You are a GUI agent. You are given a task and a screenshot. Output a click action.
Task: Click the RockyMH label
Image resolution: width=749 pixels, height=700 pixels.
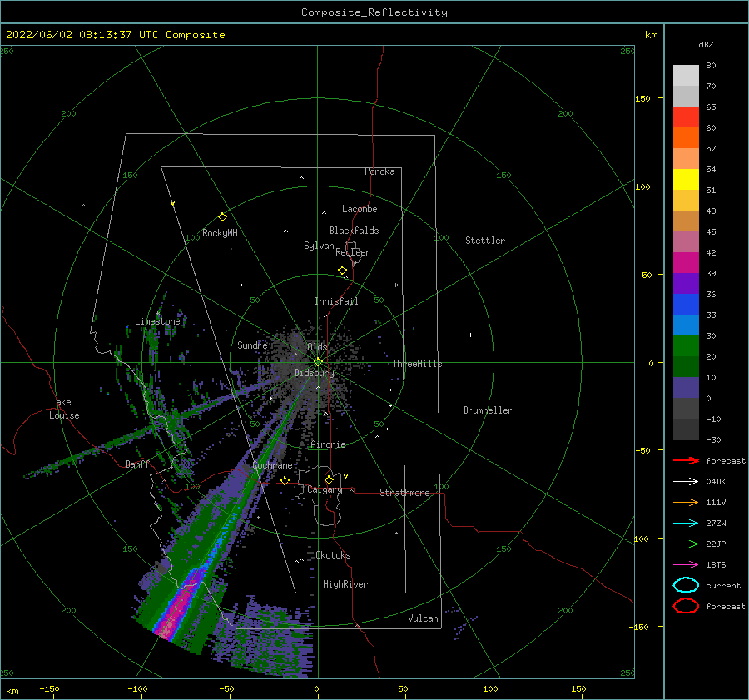[220, 233]
